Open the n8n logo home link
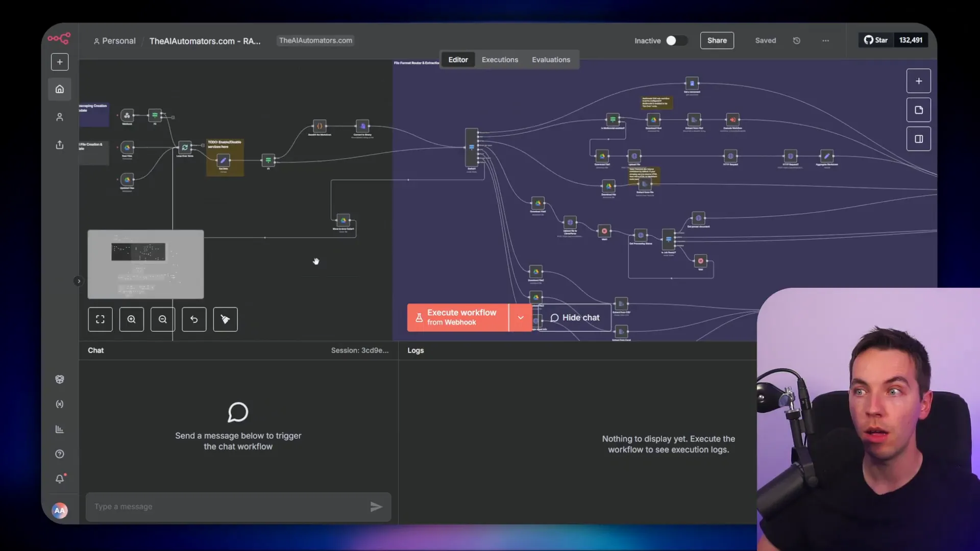Screen dimensions: 980x551 (59, 38)
